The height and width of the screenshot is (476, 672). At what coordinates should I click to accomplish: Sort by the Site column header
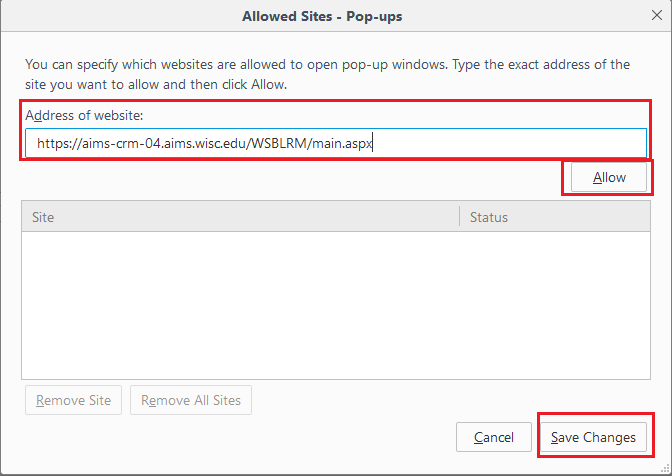click(240, 217)
